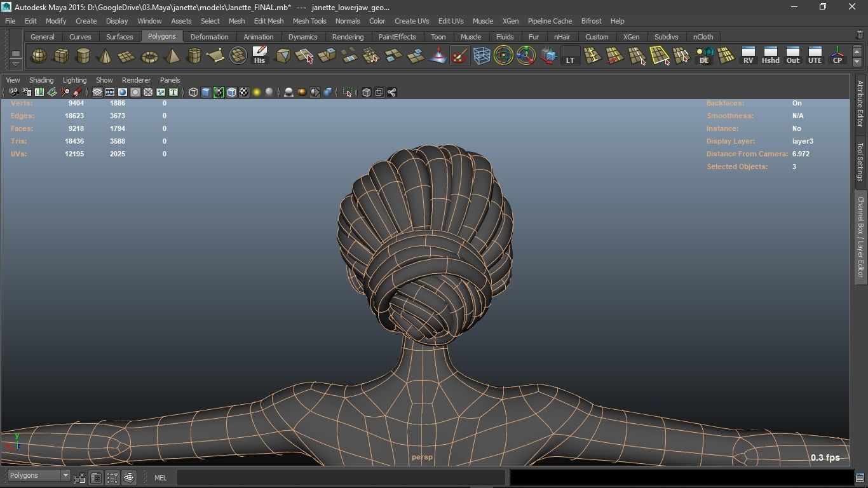The width and height of the screenshot is (868, 488).
Task: Click the circled Combine meshes shelf icon
Action: 238,56
